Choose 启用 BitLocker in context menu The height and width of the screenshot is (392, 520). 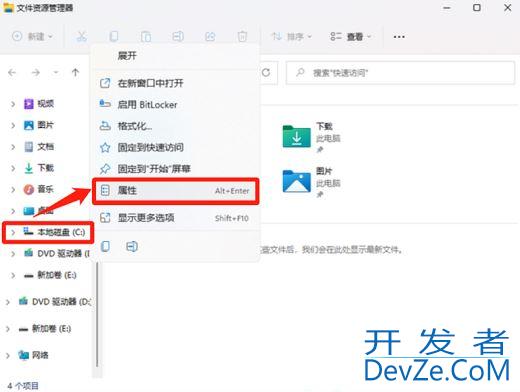click(x=176, y=105)
